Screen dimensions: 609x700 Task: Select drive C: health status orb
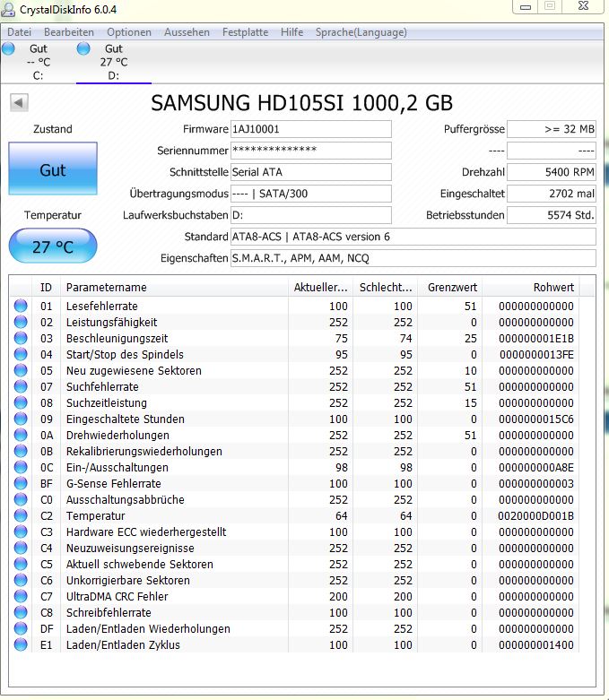[x=8, y=48]
